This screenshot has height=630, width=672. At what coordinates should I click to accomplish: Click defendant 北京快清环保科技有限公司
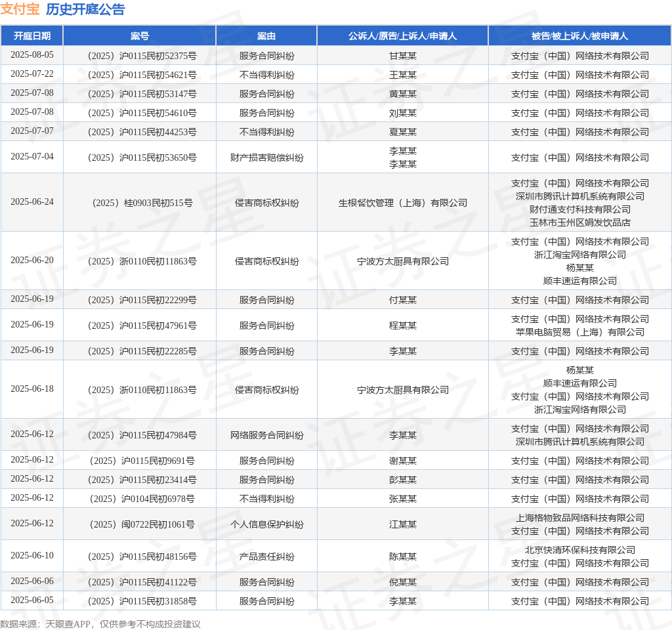click(x=580, y=551)
